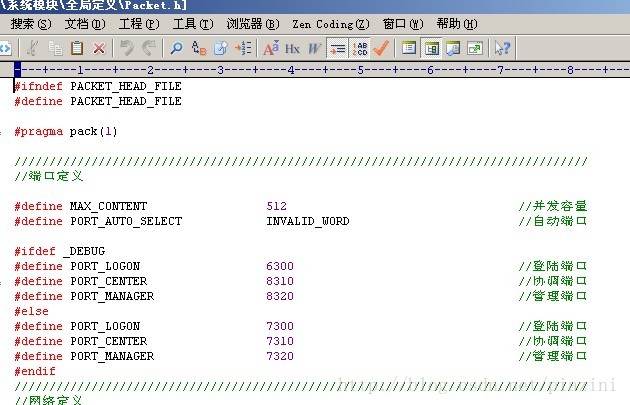Image resolution: width=630 pixels, height=405 pixels.
Task: Click the '#ifdef _DEBUG' line
Action: tap(59, 251)
